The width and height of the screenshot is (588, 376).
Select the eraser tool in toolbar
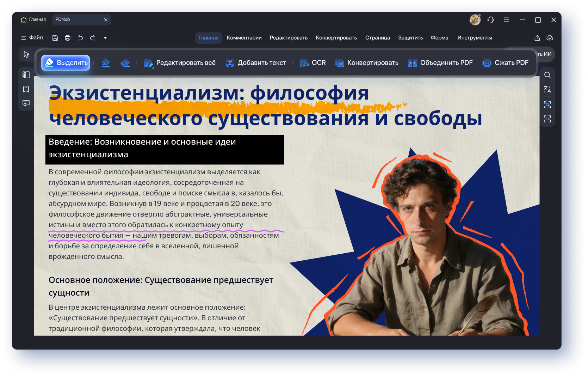pos(125,63)
